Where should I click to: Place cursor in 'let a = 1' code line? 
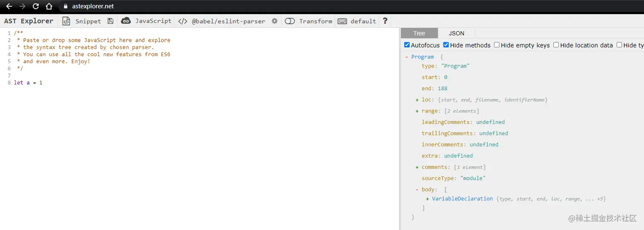(28, 82)
